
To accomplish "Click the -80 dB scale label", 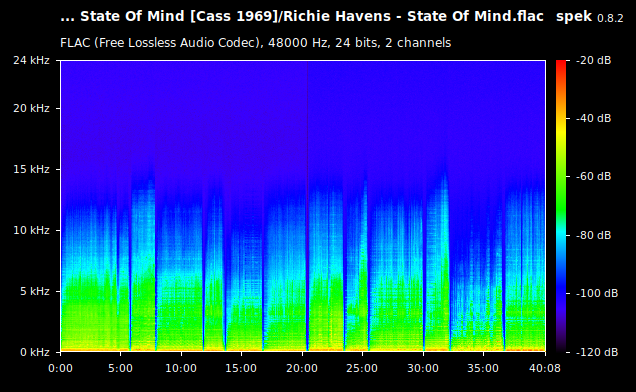I will 593,235.
